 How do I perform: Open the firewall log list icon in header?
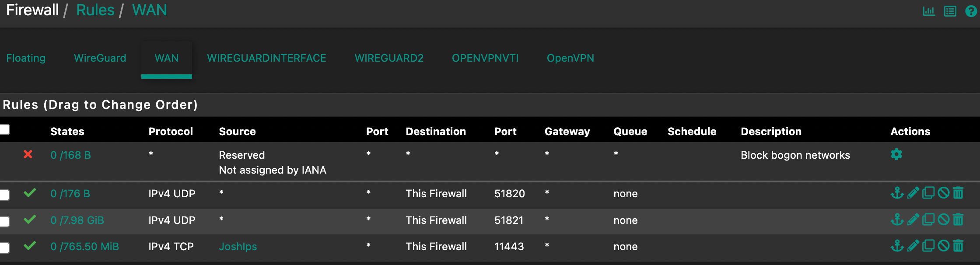click(950, 11)
